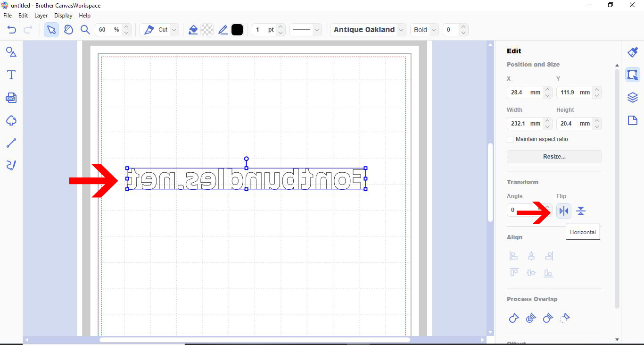
Task: Click the character spacing stepper arrows
Action: pyautogui.click(x=463, y=30)
